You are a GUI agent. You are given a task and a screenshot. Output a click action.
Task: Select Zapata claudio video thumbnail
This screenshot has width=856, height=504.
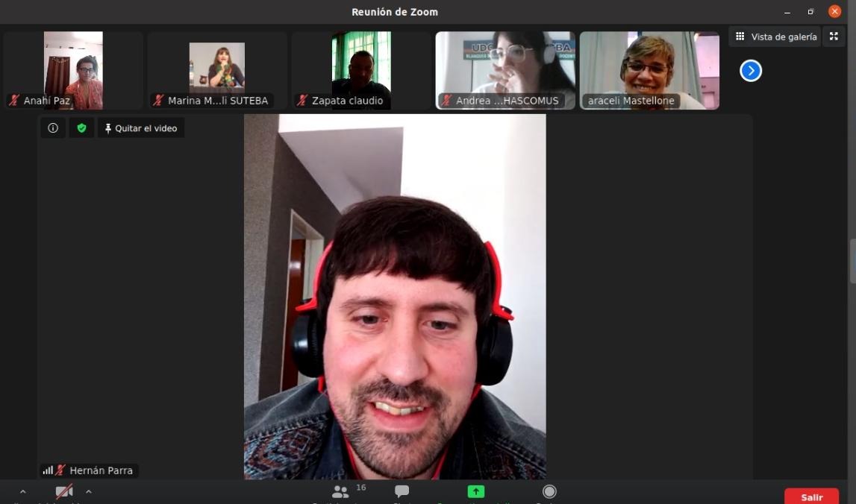(361, 70)
